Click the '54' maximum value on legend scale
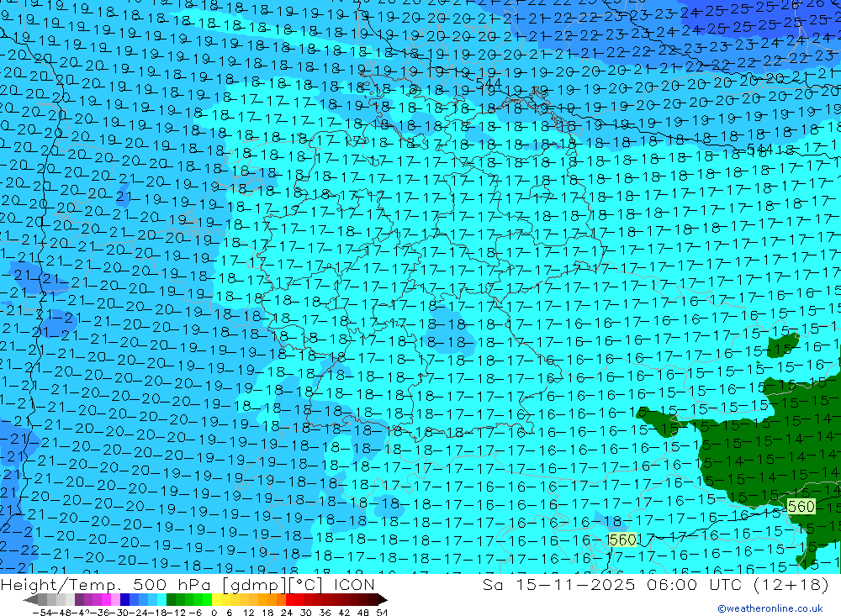Image resolution: width=841 pixels, height=616 pixels. point(382,613)
